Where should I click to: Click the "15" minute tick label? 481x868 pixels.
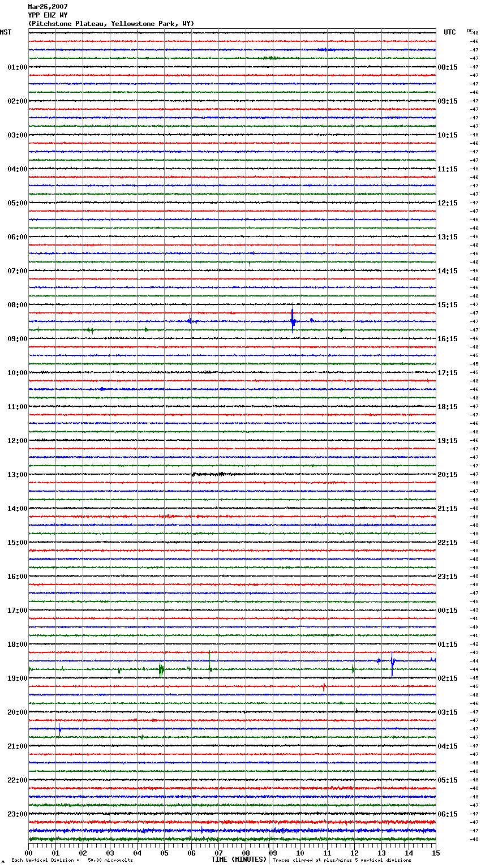(436, 853)
